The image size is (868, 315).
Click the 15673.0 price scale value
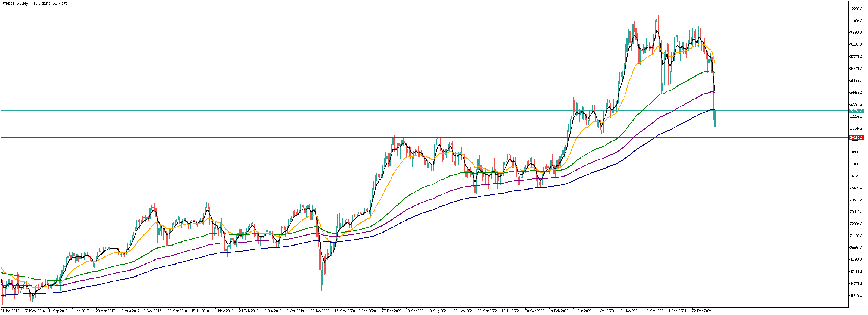(856, 296)
